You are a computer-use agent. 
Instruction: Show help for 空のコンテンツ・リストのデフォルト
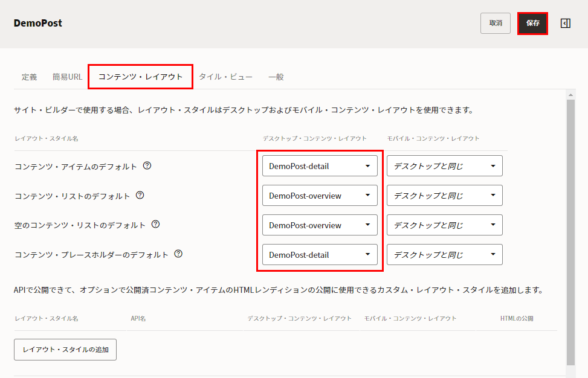(x=156, y=225)
